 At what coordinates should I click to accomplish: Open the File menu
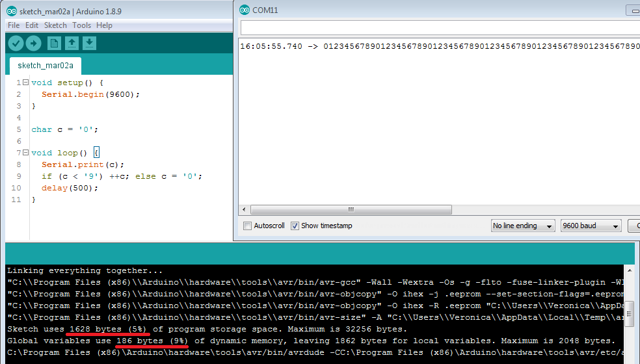(x=14, y=25)
